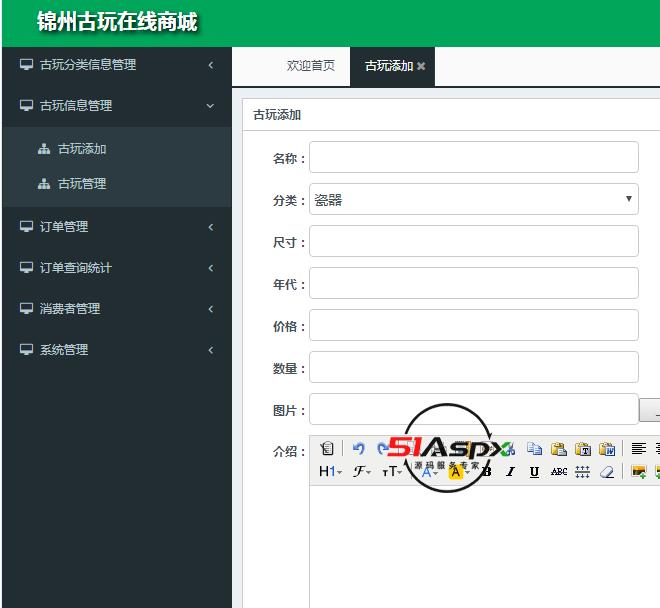The width and height of the screenshot is (660, 608).
Task: Open the font size (тT) dropdown
Action: point(391,472)
